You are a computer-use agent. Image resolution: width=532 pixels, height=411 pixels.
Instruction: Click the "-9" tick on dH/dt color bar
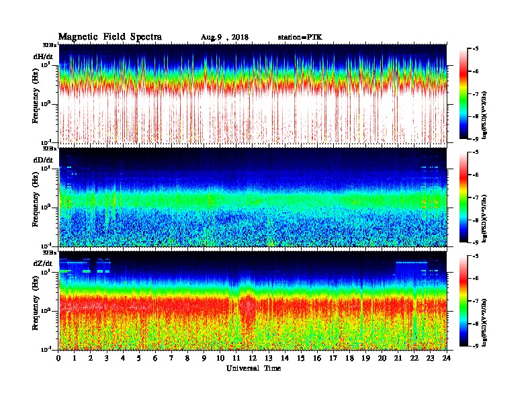(x=476, y=139)
